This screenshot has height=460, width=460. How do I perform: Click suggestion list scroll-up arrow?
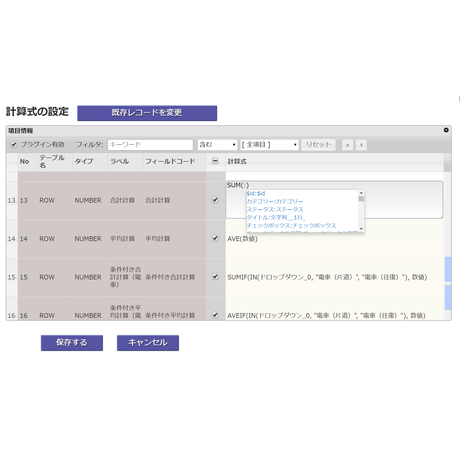(x=361, y=193)
